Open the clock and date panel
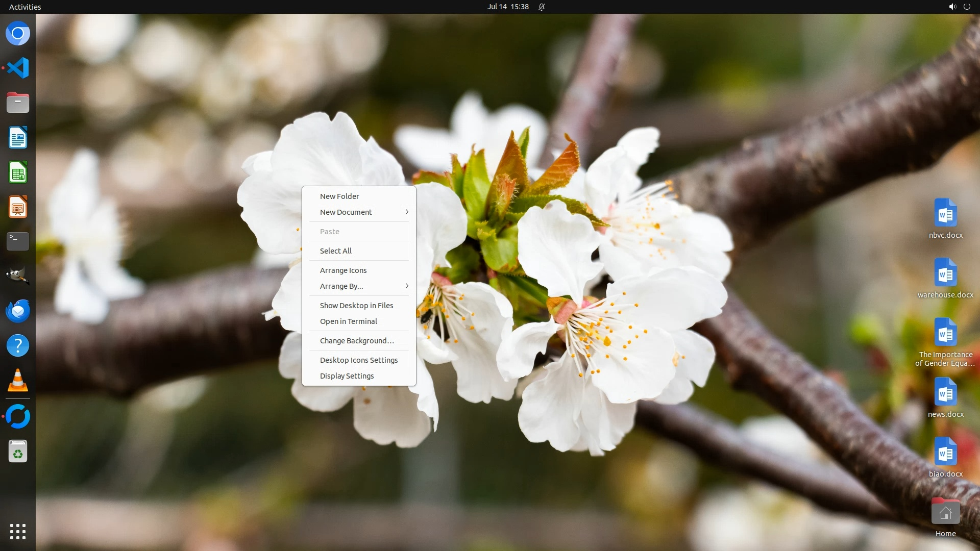Image resolution: width=980 pixels, height=551 pixels. click(508, 7)
